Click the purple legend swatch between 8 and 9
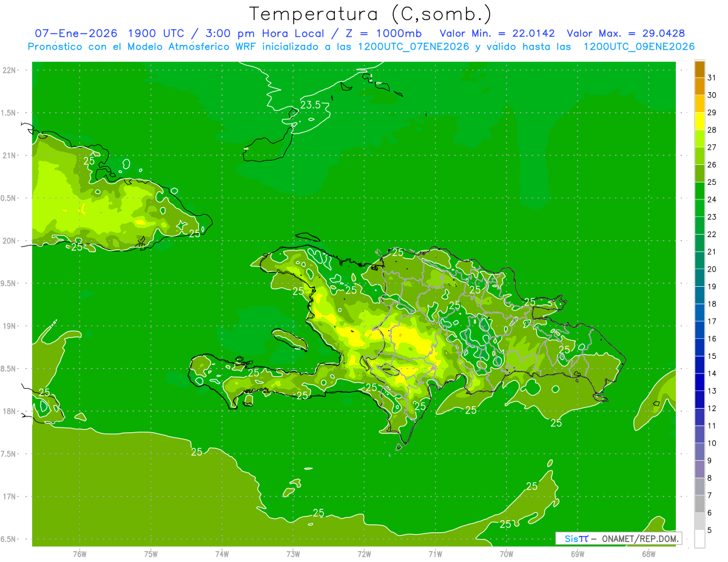This screenshot has height=562, width=728. [699, 469]
